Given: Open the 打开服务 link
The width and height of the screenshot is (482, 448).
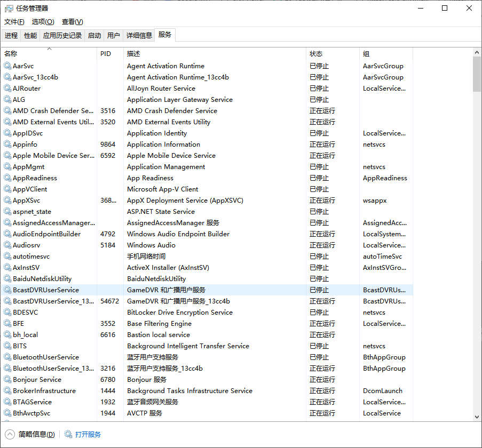Looking at the screenshot, I should [x=88, y=434].
